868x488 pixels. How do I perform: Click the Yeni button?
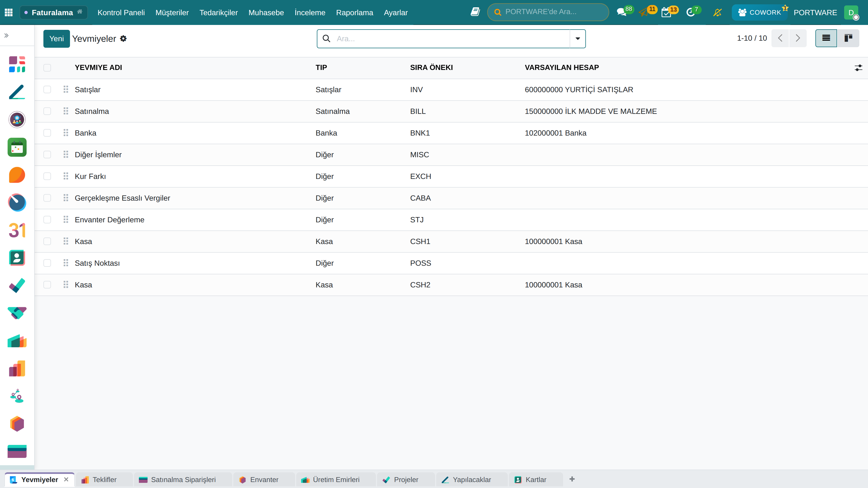coord(57,39)
